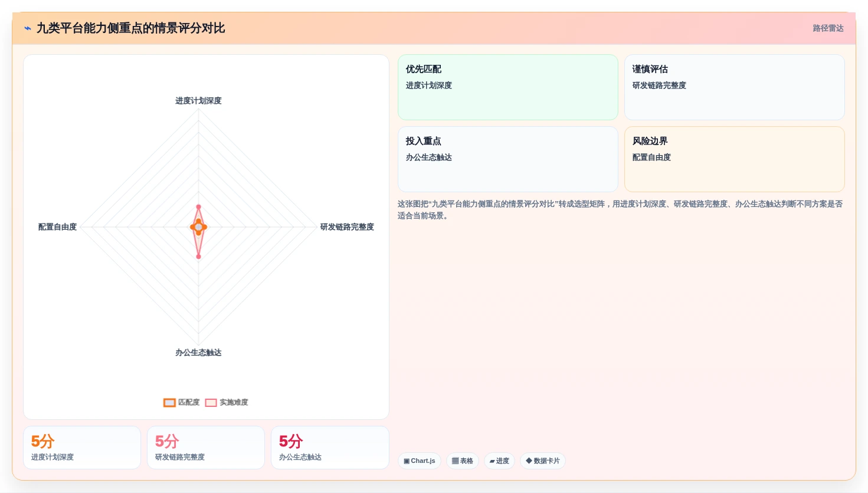
Task: Click the bottom pink radar data point
Action: (x=198, y=257)
